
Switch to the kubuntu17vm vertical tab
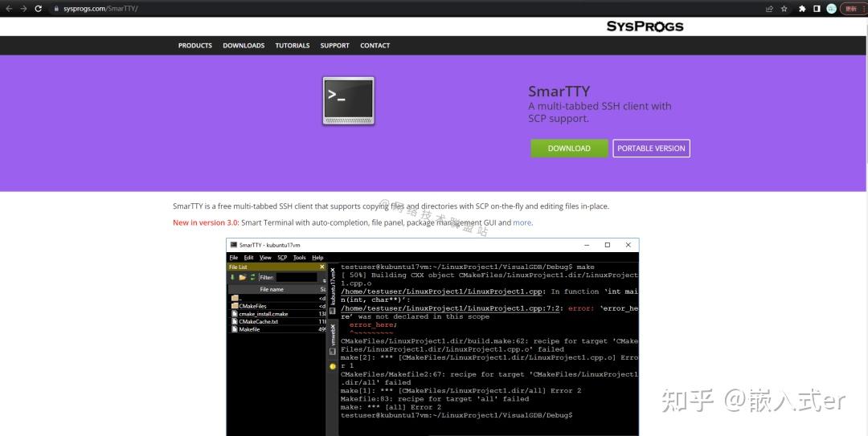pyautogui.click(x=333, y=290)
